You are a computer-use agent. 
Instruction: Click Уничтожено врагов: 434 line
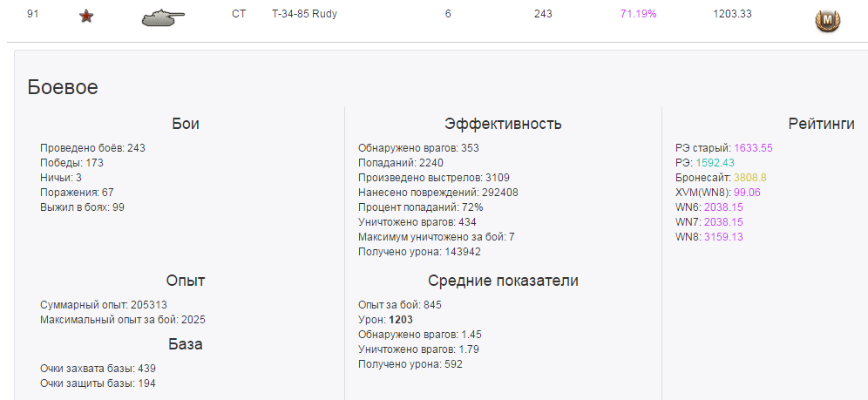(417, 222)
